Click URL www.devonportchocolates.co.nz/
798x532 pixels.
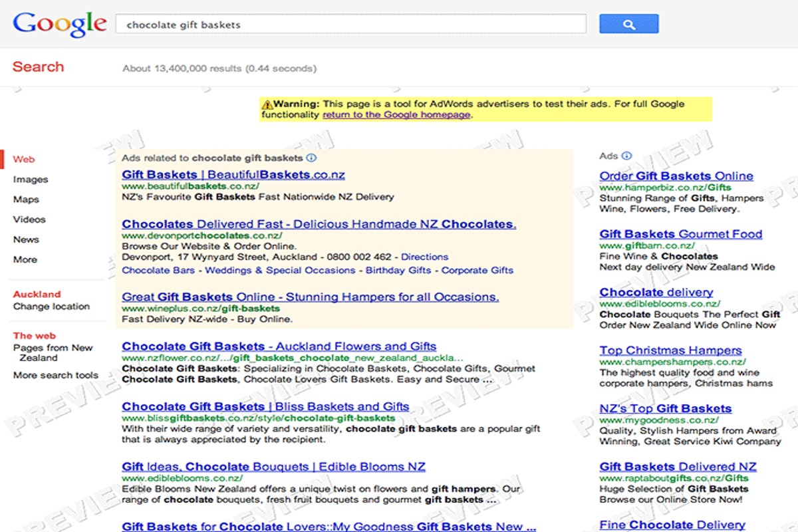pyautogui.click(x=202, y=235)
